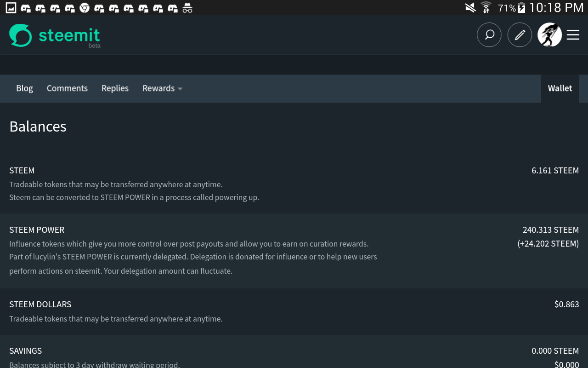Tap the Chrome icon in status bar
This screenshot has height=368, width=588.
point(85,8)
